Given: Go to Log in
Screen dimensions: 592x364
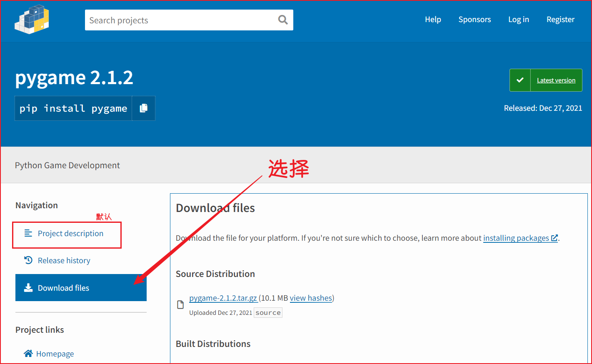Looking at the screenshot, I should click(x=519, y=20).
